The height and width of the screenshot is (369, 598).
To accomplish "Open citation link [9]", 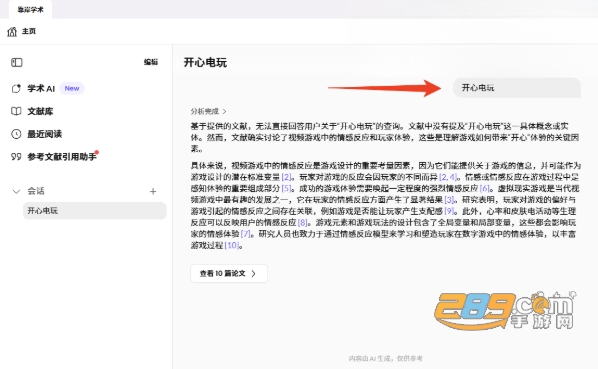I will (x=449, y=211).
